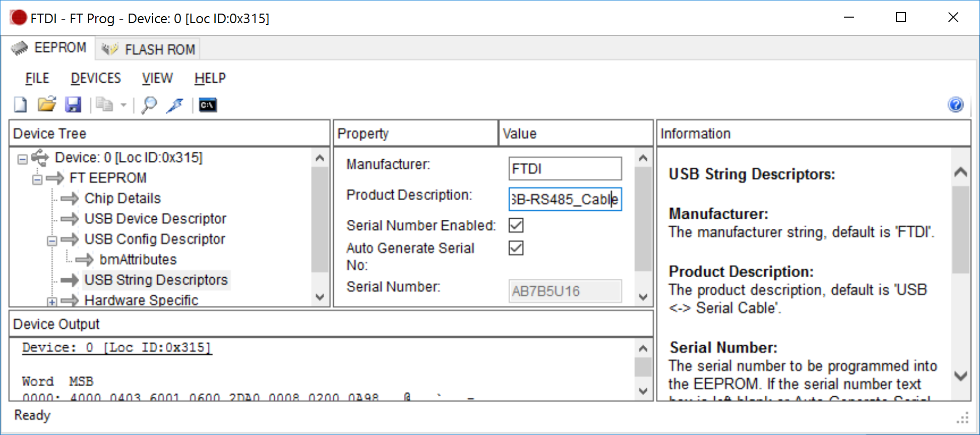This screenshot has height=435, width=980.
Task: Select FT EEPROM tree item
Action: pyautogui.click(x=108, y=178)
